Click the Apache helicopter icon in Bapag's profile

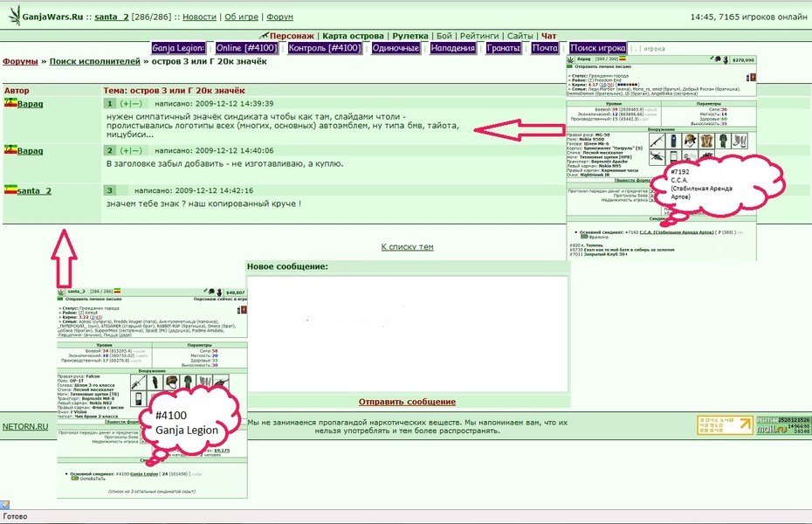[657, 156]
